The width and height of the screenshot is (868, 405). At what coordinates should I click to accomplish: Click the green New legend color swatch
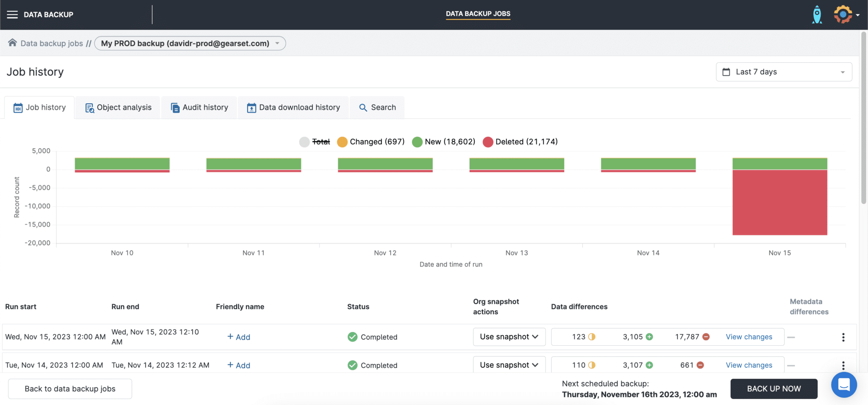click(x=417, y=142)
